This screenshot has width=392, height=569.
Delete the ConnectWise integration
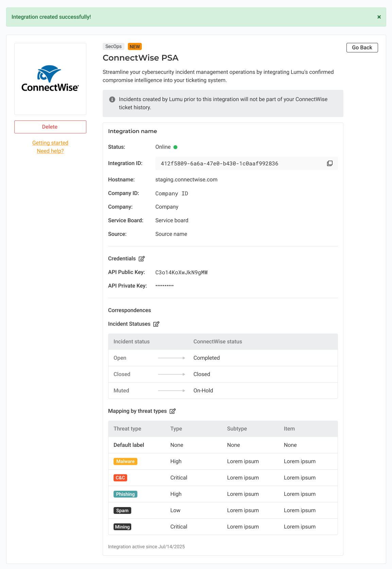(x=50, y=127)
